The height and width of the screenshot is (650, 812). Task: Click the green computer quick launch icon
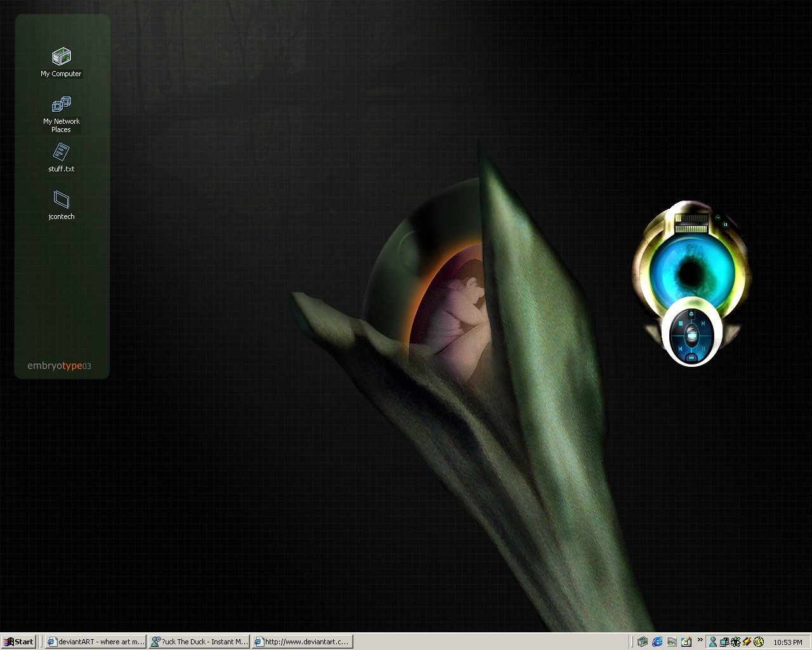643,642
